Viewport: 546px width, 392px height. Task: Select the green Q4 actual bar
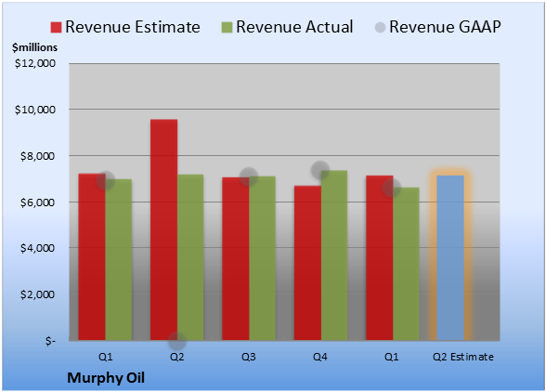pyautogui.click(x=334, y=255)
